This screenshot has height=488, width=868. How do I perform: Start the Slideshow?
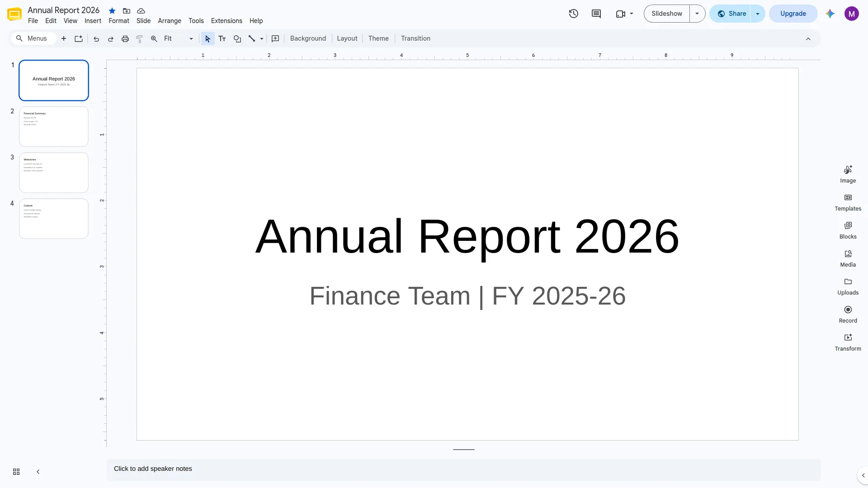point(667,14)
